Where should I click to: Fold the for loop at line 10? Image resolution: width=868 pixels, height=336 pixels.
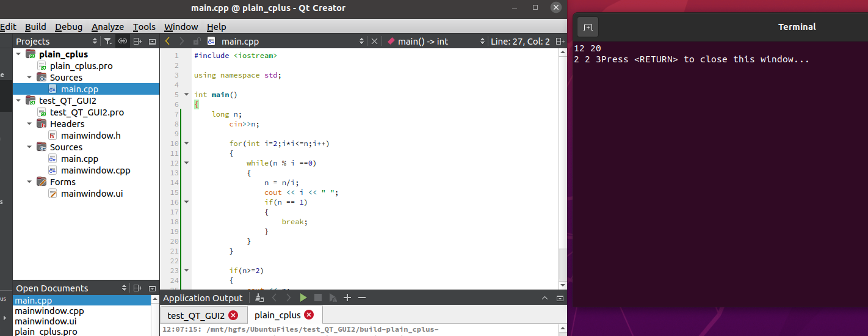click(x=186, y=144)
